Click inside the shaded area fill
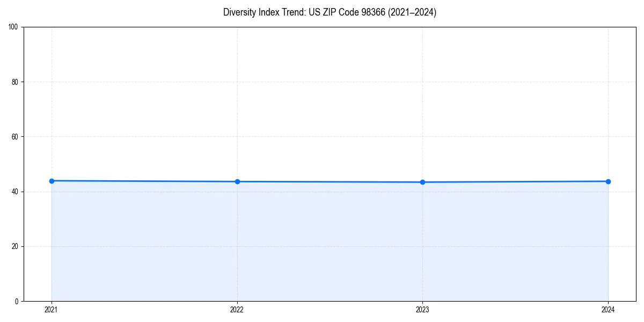644x322 pixels. (322, 241)
